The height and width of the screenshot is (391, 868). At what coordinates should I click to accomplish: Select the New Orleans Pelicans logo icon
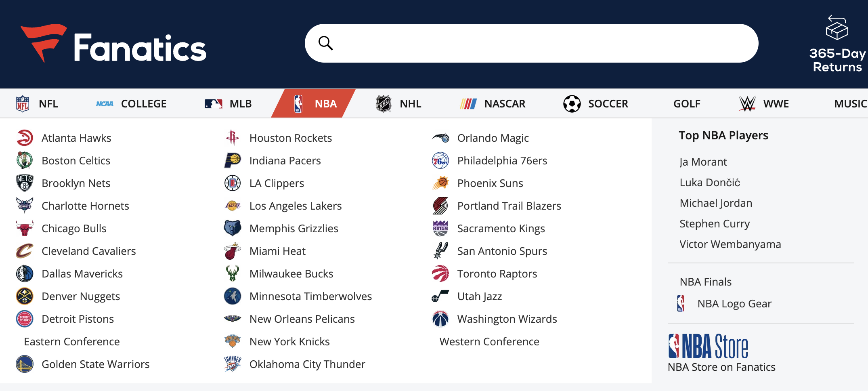click(x=233, y=319)
